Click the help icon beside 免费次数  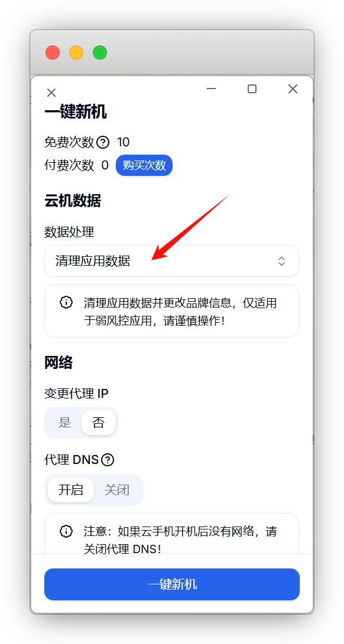click(x=102, y=142)
